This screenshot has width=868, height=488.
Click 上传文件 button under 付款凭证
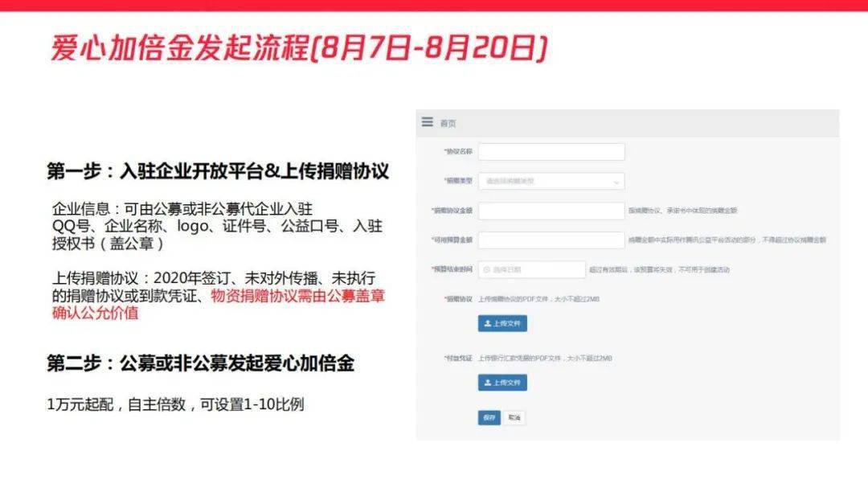[x=502, y=383]
